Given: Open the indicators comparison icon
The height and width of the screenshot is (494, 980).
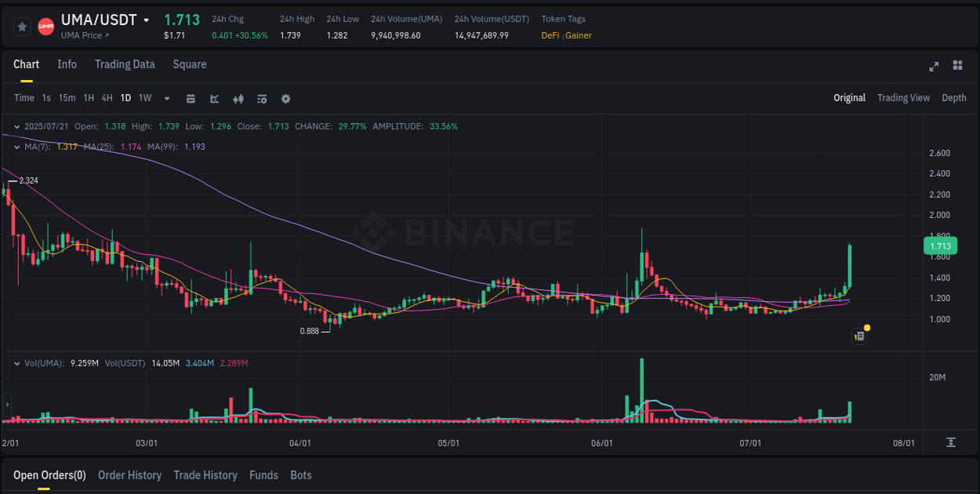Looking at the screenshot, I should [238, 99].
